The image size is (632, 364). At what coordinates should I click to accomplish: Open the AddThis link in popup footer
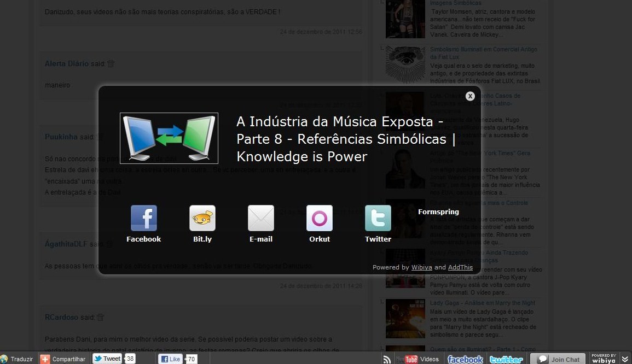point(460,267)
